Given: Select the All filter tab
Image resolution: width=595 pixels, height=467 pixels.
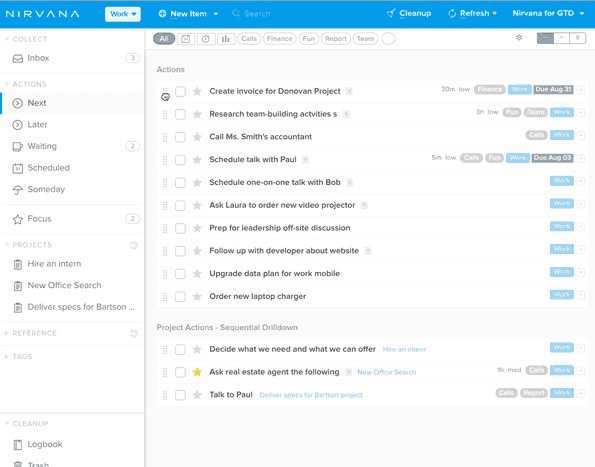Looking at the screenshot, I should (x=164, y=39).
